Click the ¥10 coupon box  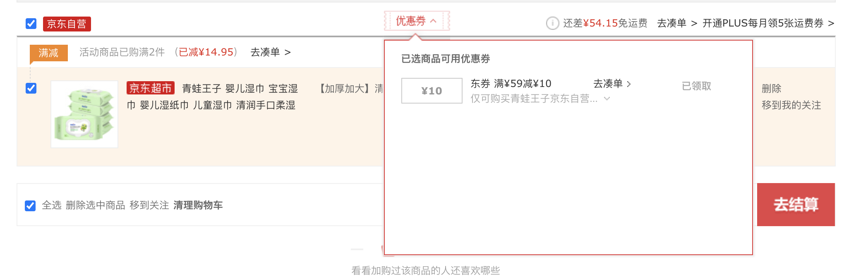pos(432,91)
